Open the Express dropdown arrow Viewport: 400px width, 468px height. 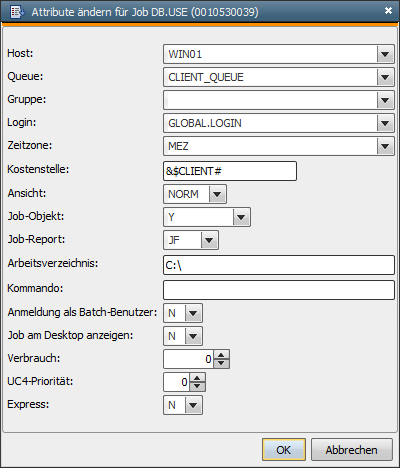[193, 405]
